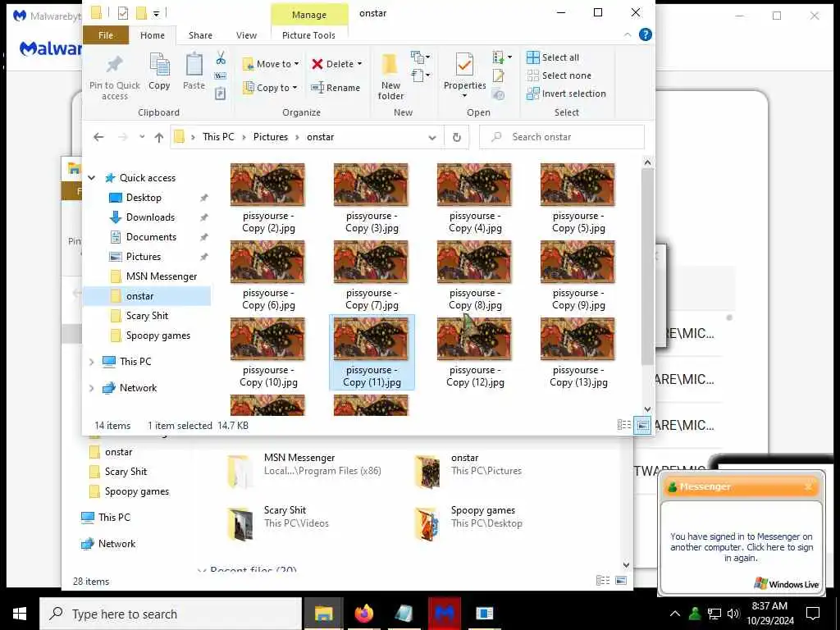Open notification center icon
The image size is (840, 630).
[813, 614]
